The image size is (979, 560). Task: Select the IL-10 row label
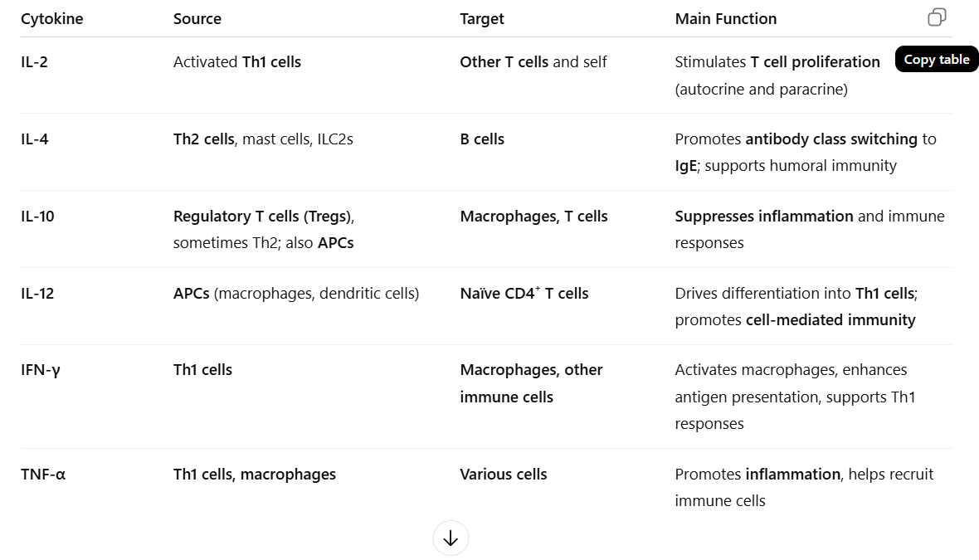click(38, 217)
